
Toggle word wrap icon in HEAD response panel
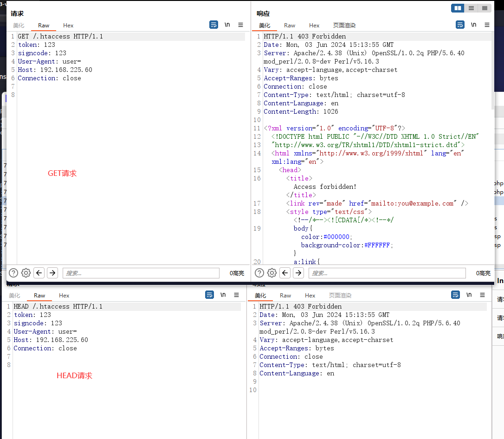(455, 295)
